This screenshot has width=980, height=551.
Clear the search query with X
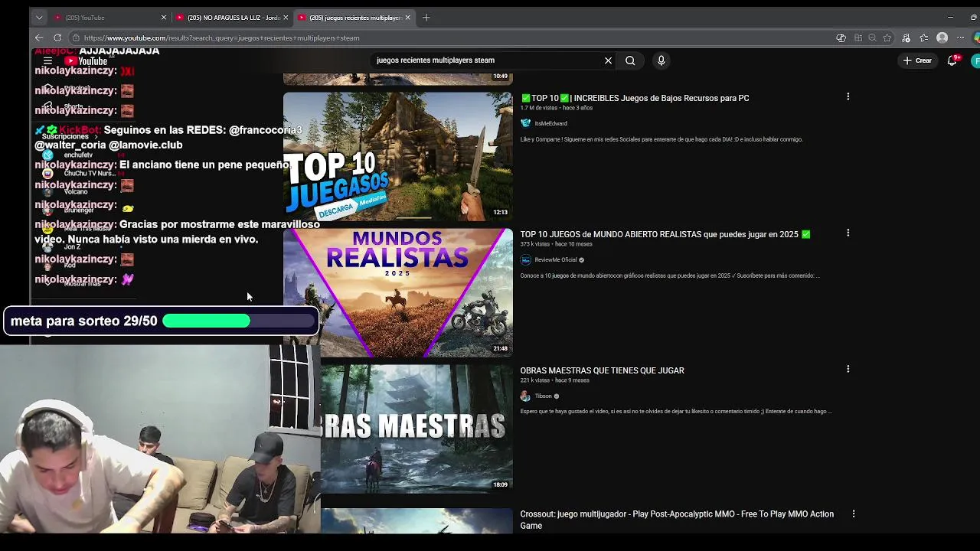click(x=609, y=60)
